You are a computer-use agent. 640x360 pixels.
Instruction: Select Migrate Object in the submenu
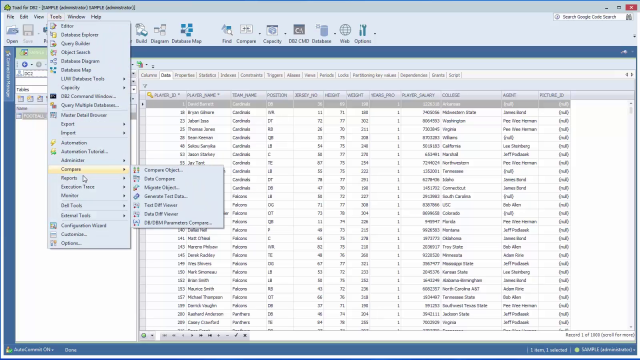[x=178, y=187]
